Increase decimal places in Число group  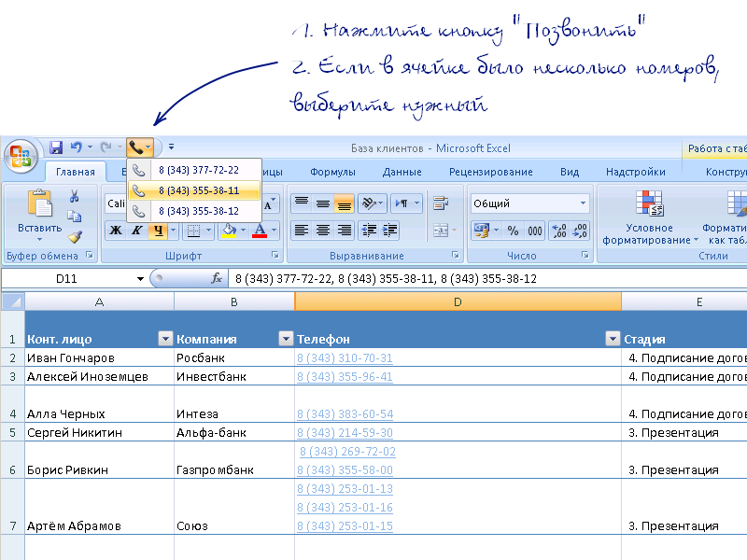(x=558, y=231)
